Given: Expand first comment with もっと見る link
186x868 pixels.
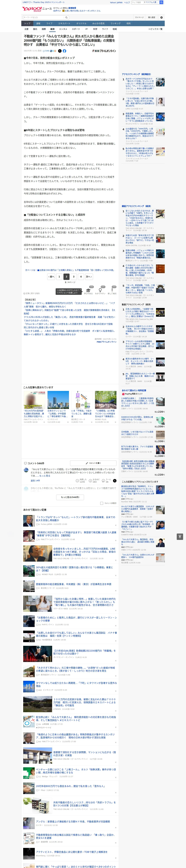Looking at the screenshot, I should [45, 476].
